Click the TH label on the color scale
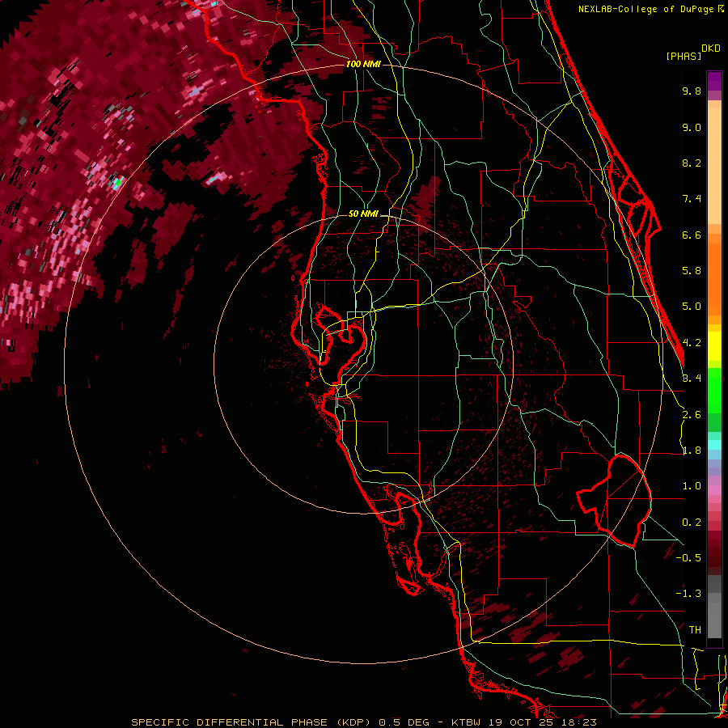 pyautogui.click(x=695, y=630)
